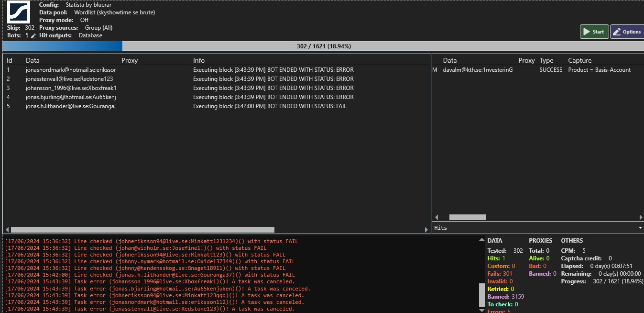Click the left arrow of bot list scrollbar
644x313 pixels.
[7, 230]
